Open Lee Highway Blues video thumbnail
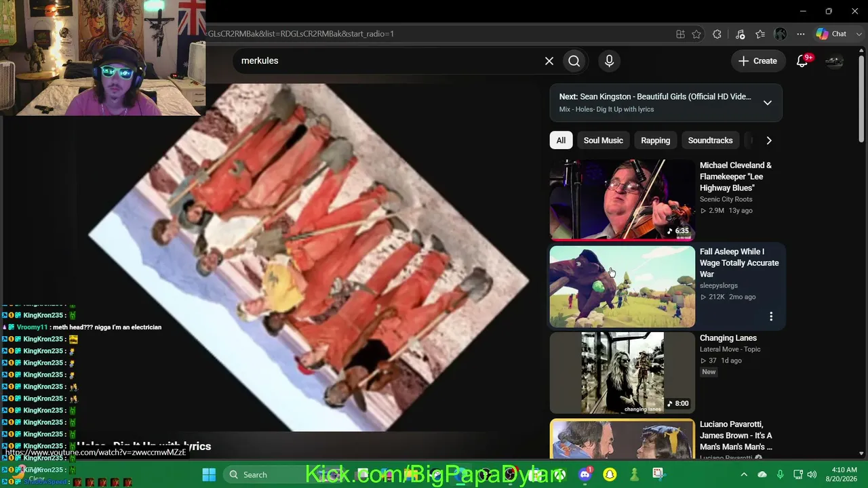The image size is (868, 488). point(623,200)
